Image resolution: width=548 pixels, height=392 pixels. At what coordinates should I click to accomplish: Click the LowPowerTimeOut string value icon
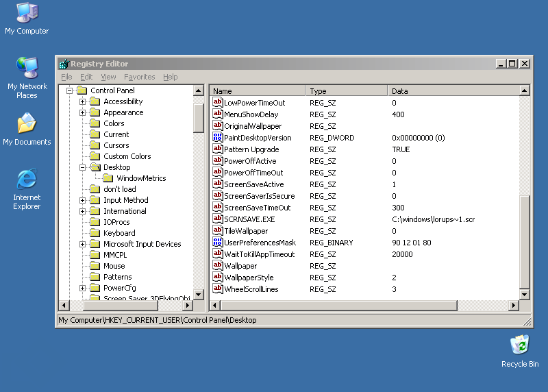coord(217,103)
